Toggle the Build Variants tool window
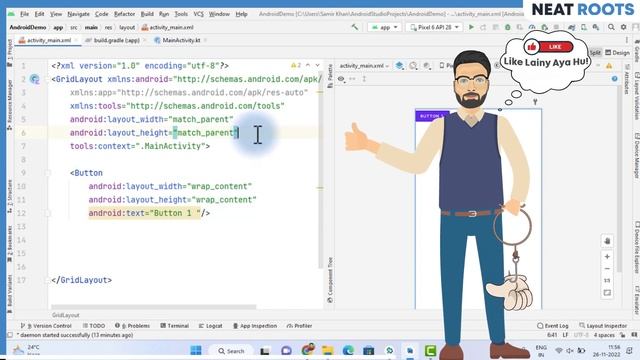Image resolution: width=640 pixels, height=360 pixels. [x=10, y=293]
